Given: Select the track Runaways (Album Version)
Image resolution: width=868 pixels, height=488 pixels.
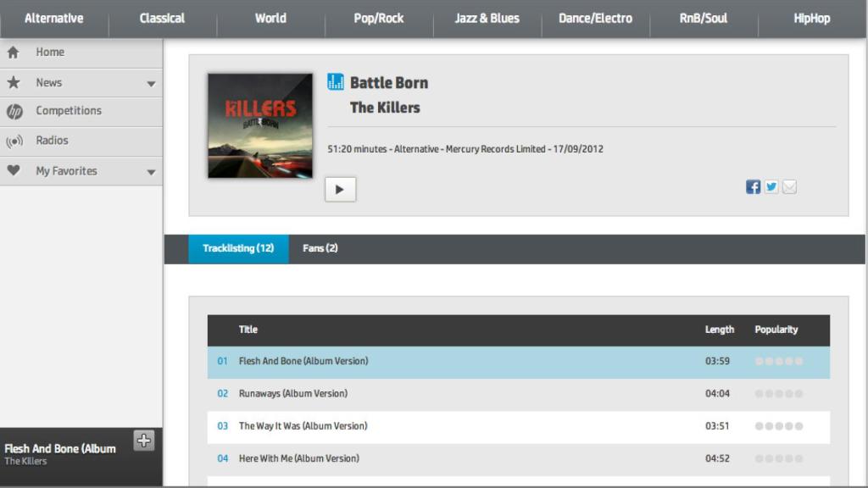Looking at the screenshot, I should click(293, 393).
